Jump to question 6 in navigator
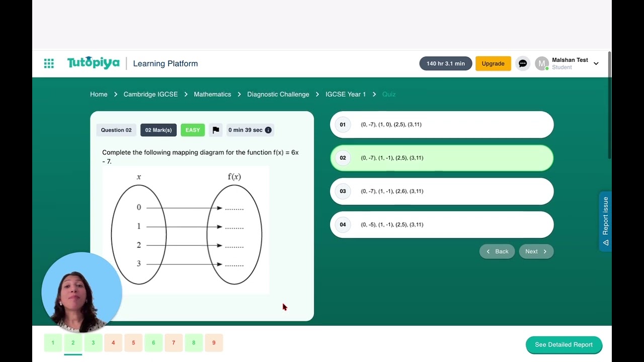Viewport: 644px width, 362px height. (x=153, y=343)
